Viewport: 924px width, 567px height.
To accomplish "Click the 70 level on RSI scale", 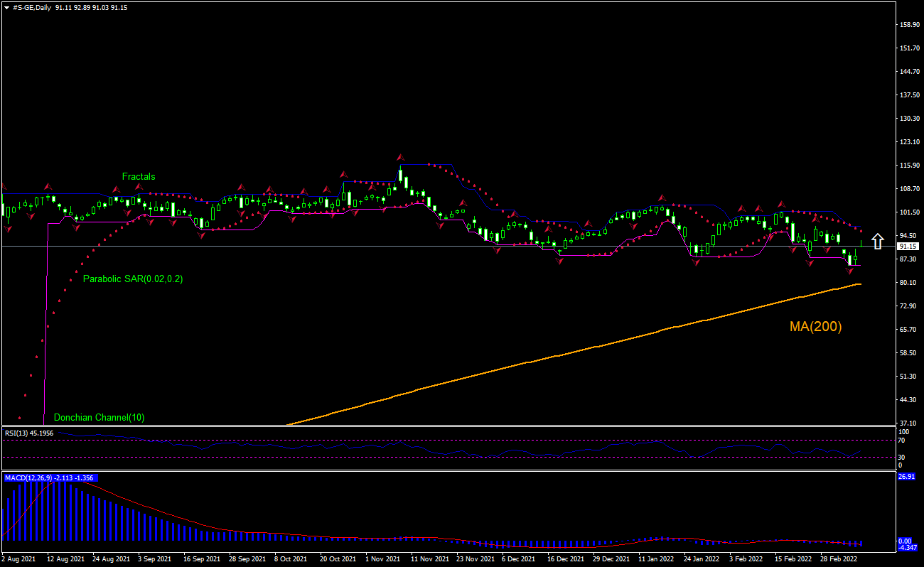I will [x=903, y=441].
